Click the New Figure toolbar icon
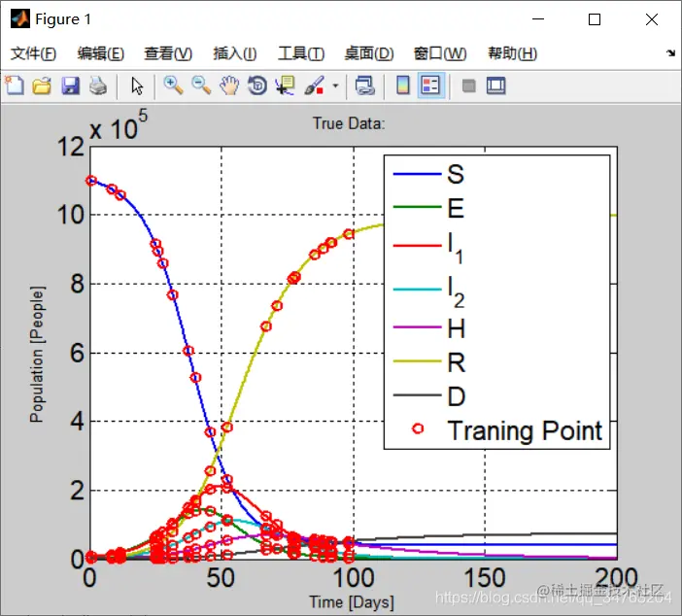This screenshot has height=616, width=682. [x=15, y=86]
